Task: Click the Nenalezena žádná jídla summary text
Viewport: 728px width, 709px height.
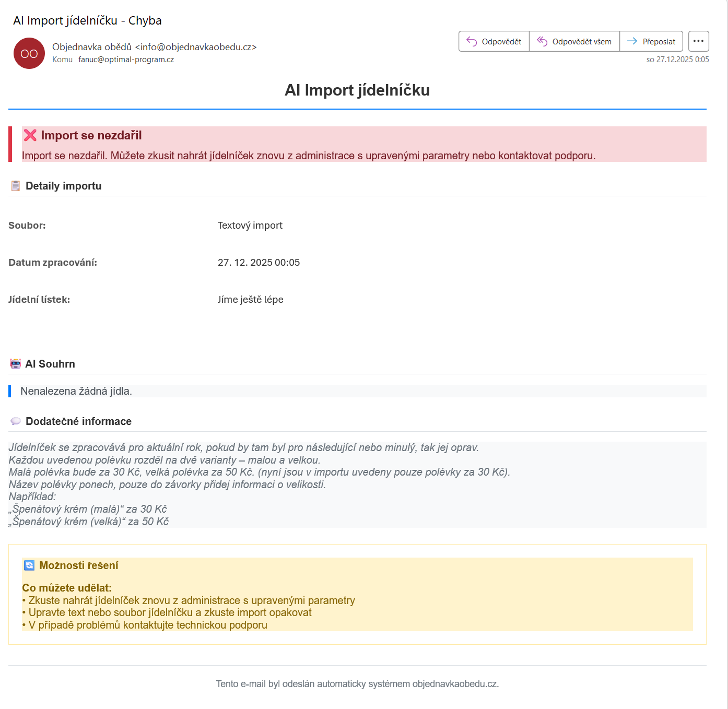Action: [76, 391]
